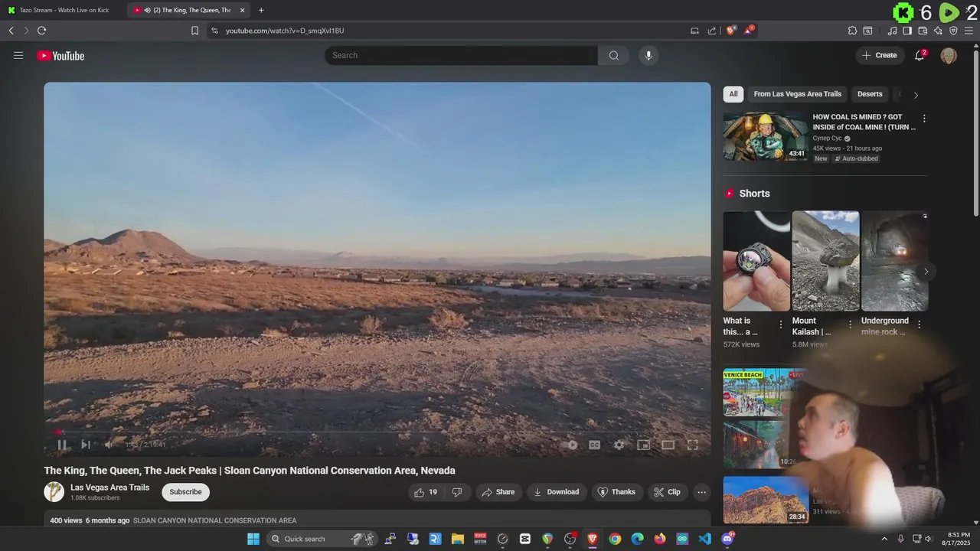Image resolution: width=980 pixels, height=551 pixels.
Task: Reload the page
Action: click(41, 31)
